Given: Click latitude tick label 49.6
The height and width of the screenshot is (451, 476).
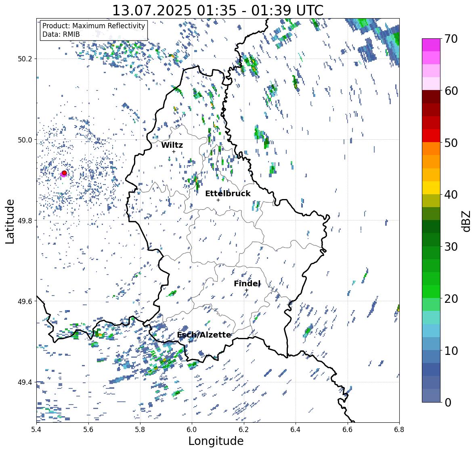Looking at the screenshot, I should (x=25, y=301).
